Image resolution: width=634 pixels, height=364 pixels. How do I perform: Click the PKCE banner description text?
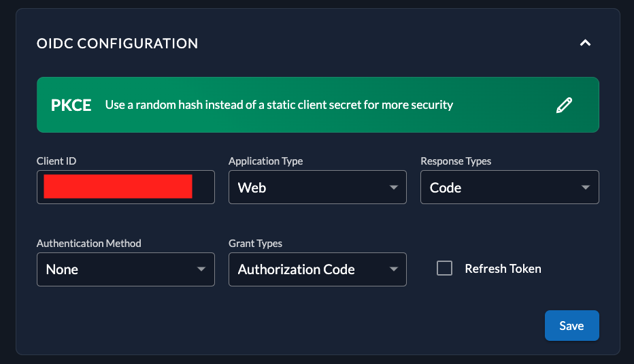click(279, 105)
